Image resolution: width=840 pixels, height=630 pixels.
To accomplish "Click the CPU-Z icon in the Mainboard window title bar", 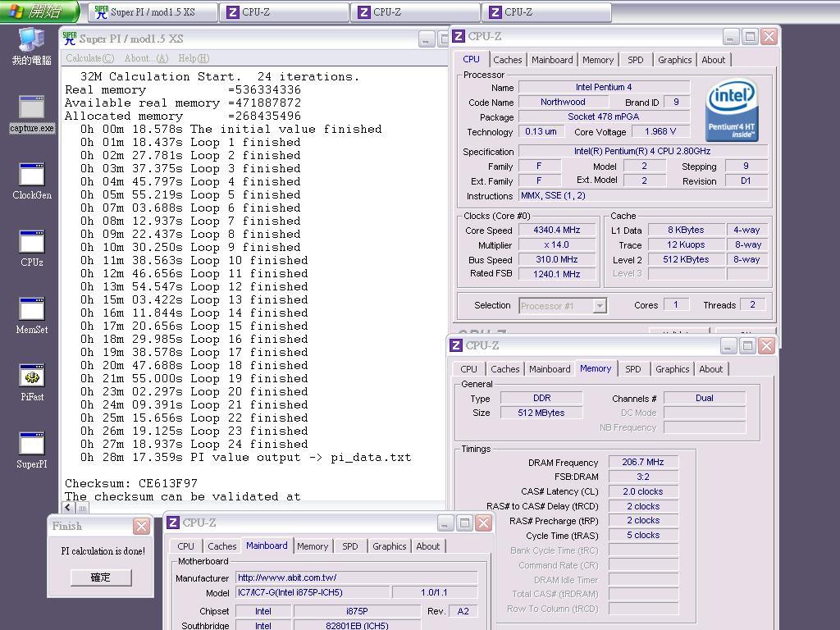I will pyautogui.click(x=172, y=523).
